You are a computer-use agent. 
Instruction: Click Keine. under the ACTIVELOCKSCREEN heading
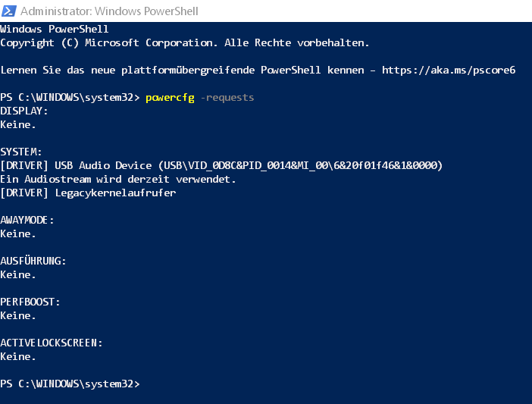coord(18,357)
